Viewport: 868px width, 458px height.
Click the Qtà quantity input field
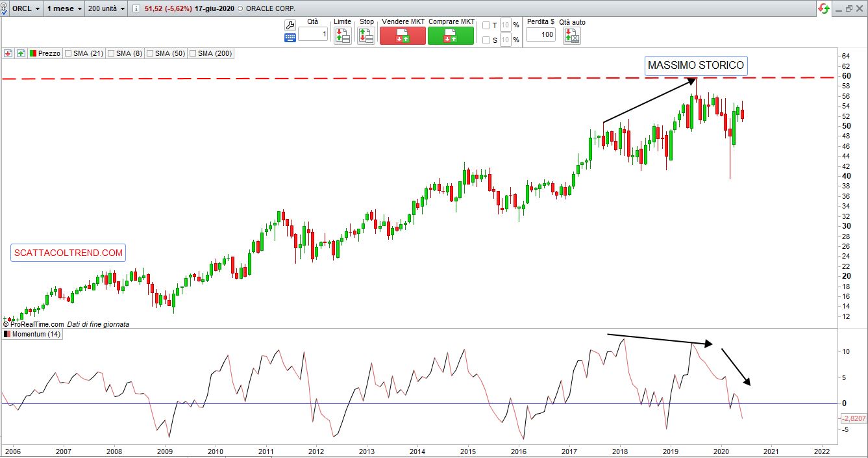[x=314, y=34]
